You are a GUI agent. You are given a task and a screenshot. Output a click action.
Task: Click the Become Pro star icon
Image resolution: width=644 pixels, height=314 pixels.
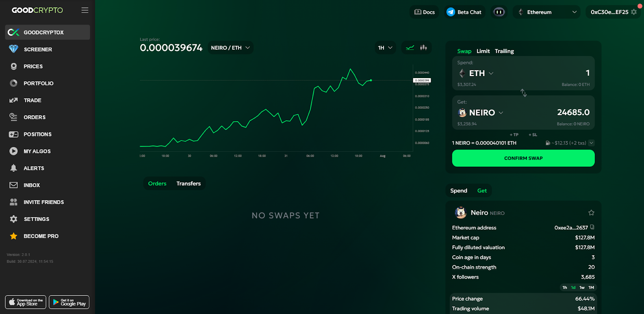14,236
